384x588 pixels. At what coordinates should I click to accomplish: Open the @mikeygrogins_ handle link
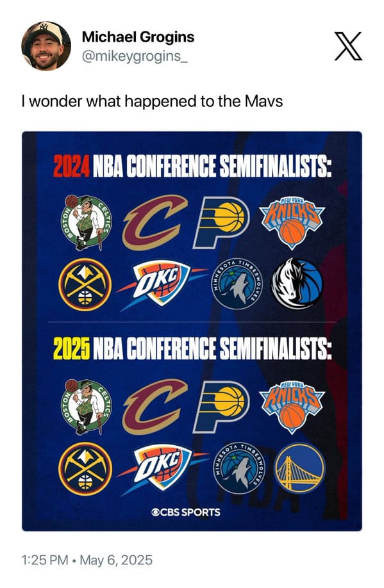[x=135, y=56]
